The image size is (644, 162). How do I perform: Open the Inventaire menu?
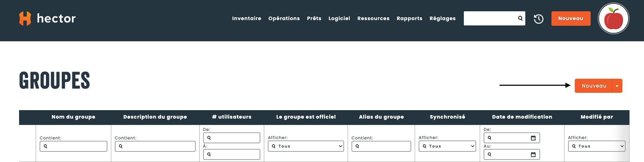click(247, 18)
